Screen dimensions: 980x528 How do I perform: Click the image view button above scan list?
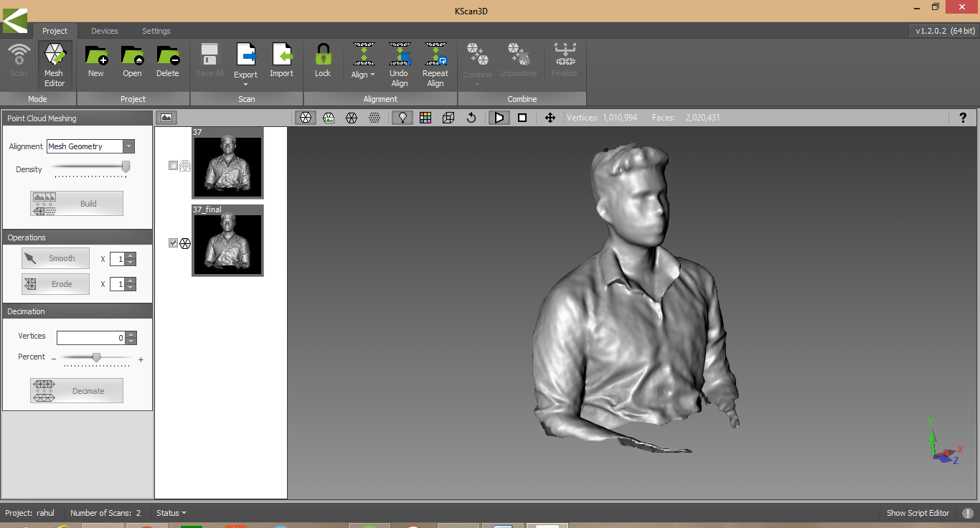[166, 118]
